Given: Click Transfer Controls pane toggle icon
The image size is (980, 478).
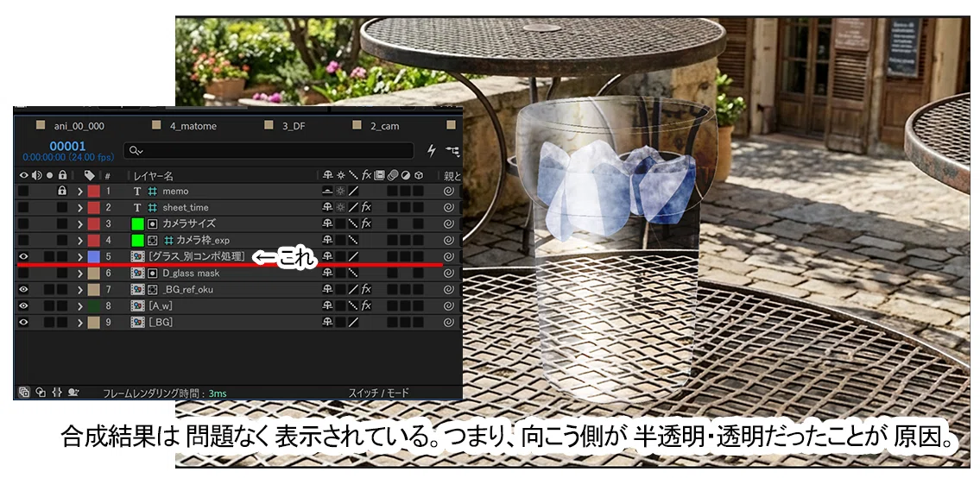Looking at the screenshot, I should pyautogui.click(x=41, y=393).
